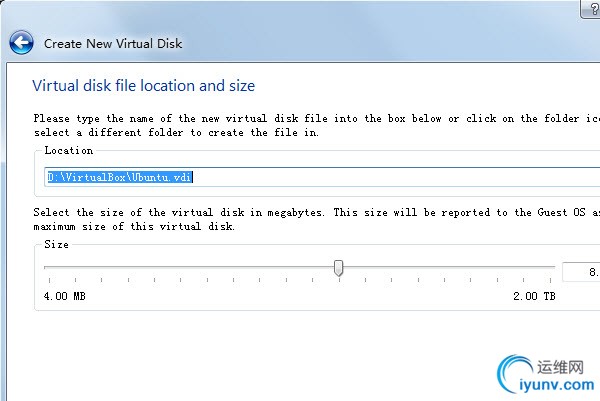Click the Size group label
Viewport: 600px width, 401px height.
(57, 244)
